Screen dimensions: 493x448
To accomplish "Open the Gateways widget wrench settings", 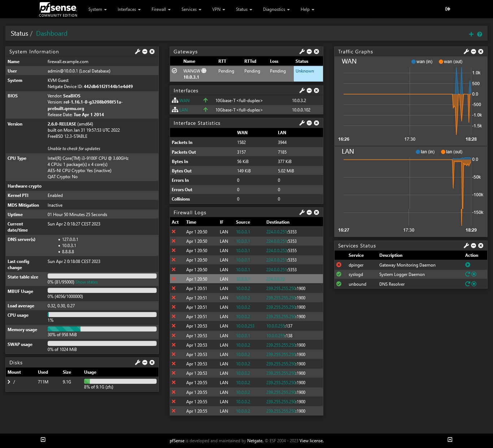I will pyautogui.click(x=302, y=52).
